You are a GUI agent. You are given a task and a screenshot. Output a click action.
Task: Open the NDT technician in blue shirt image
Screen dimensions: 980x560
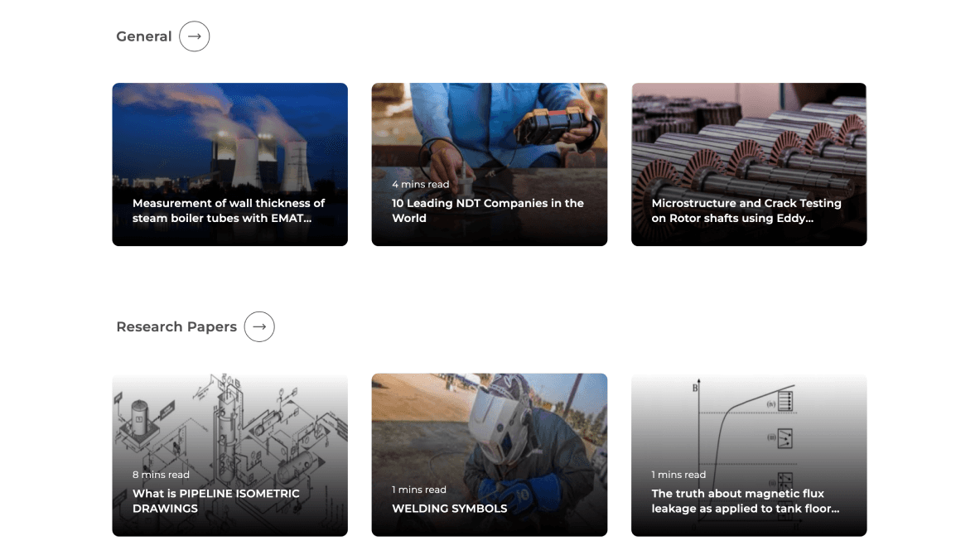point(490,164)
